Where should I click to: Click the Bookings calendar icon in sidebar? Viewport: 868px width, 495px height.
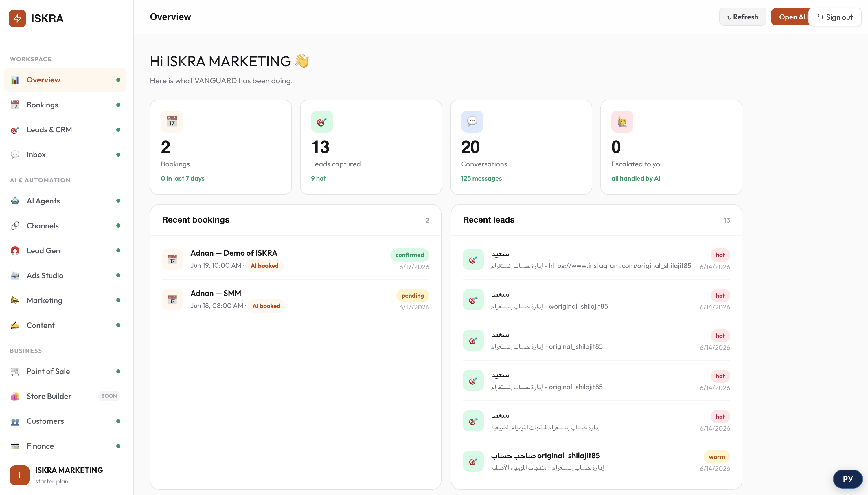[15, 105]
